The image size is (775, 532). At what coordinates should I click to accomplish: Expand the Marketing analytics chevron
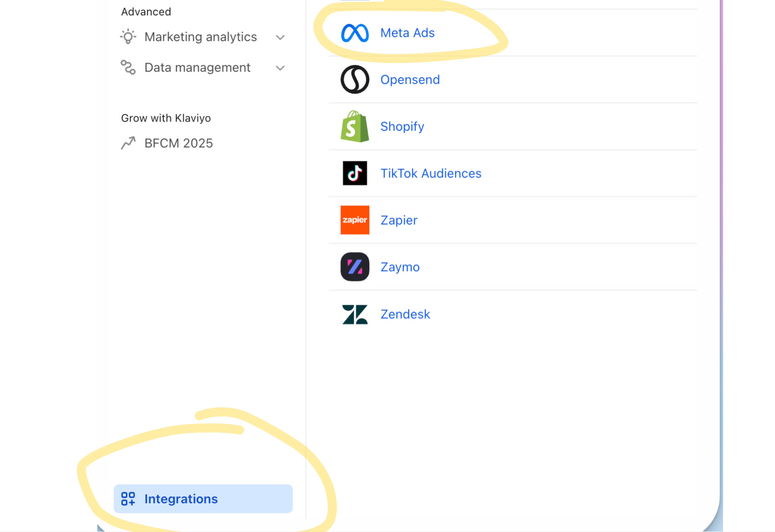280,37
